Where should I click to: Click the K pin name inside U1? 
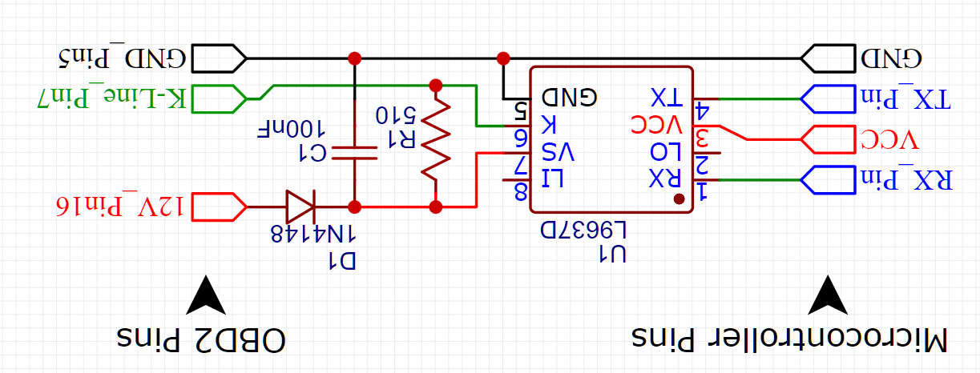click(548, 124)
